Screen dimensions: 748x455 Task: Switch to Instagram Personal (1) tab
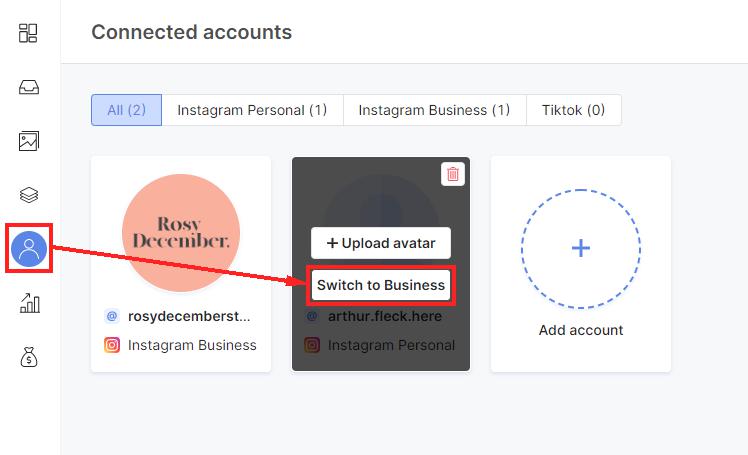(252, 110)
